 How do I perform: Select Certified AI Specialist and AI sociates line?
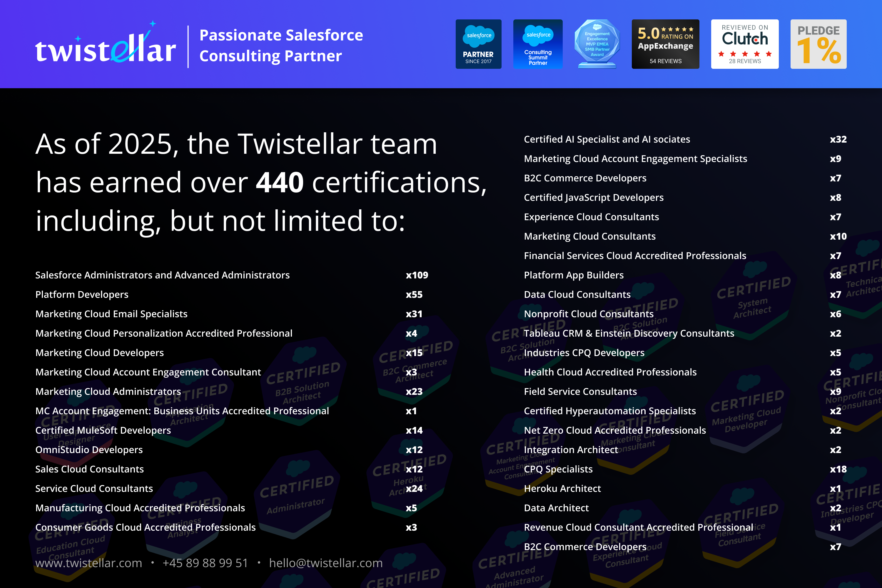607,139
